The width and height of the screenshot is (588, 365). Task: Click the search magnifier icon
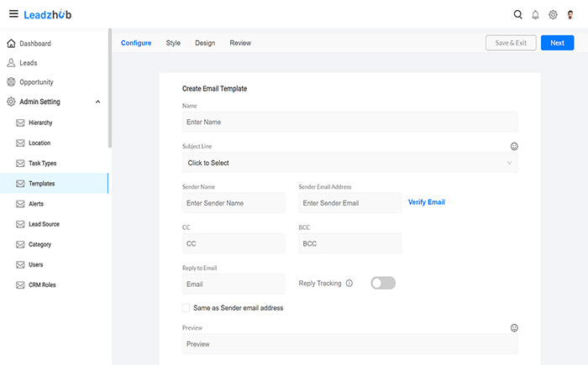[x=517, y=14]
